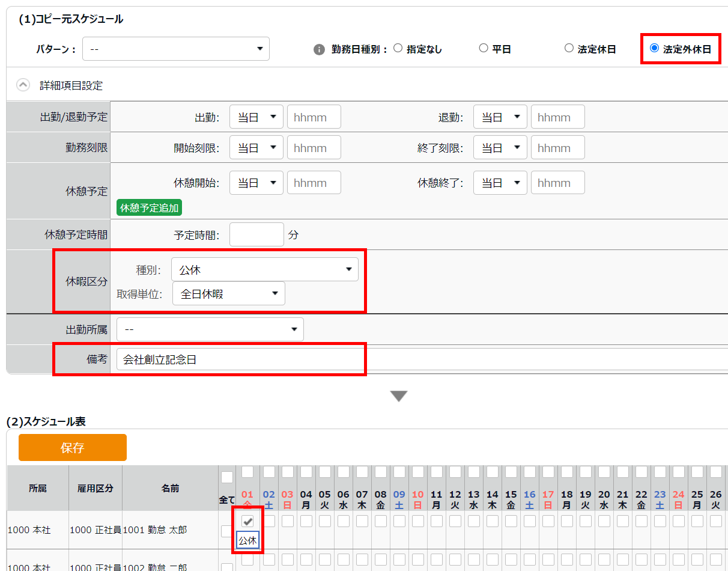Viewport: 728px width, 571px height.
Task: Expand the 休暇区分 種別 dropdown
Action: (x=264, y=270)
